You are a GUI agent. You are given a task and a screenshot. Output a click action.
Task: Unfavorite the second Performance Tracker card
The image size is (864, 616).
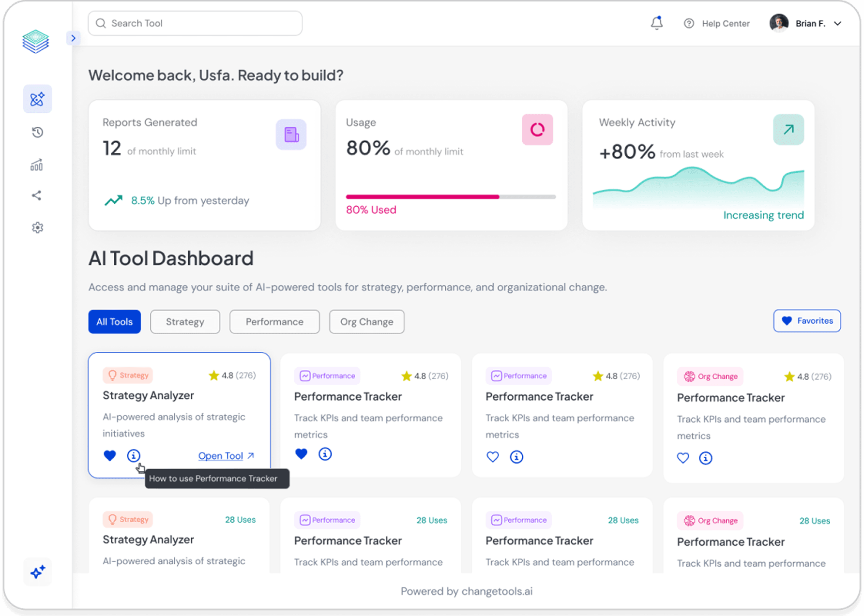[x=301, y=453]
